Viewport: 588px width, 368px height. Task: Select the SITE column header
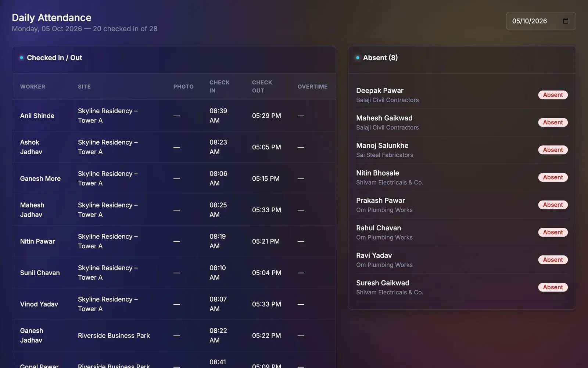coord(84,86)
